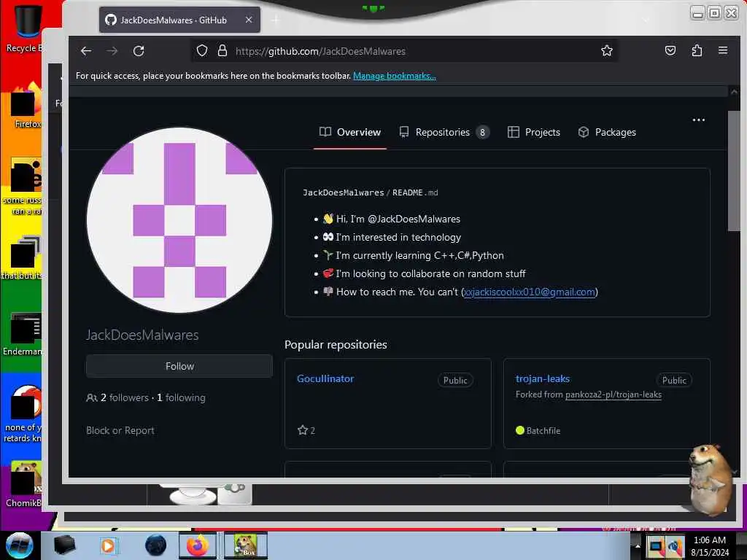The width and height of the screenshot is (747, 560).
Task: Go back with the browser back arrow
Action: click(86, 51)
